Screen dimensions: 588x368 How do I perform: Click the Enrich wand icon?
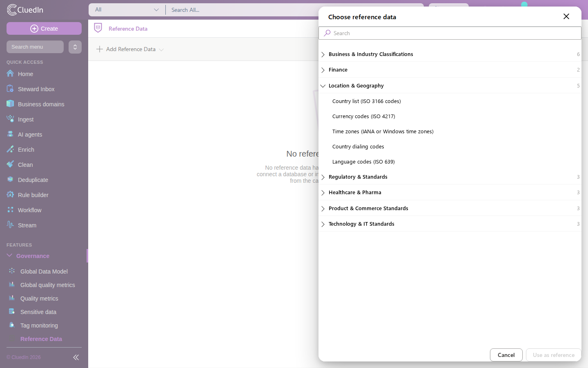pyautogui.click(x=10, y=149)
